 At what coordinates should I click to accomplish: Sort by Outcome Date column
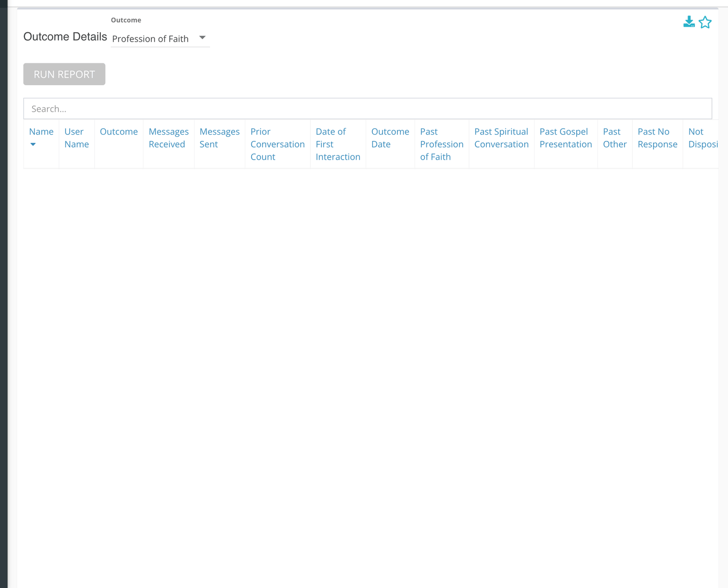(390, 138)
